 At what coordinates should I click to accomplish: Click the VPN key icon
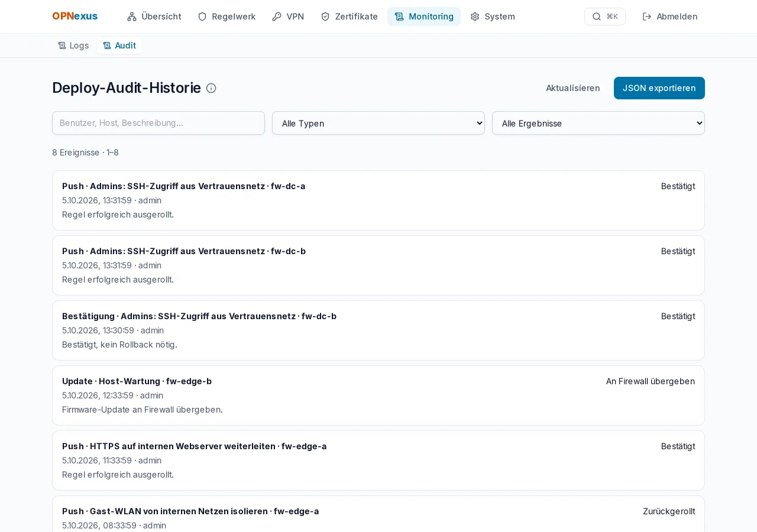[277, 17]
